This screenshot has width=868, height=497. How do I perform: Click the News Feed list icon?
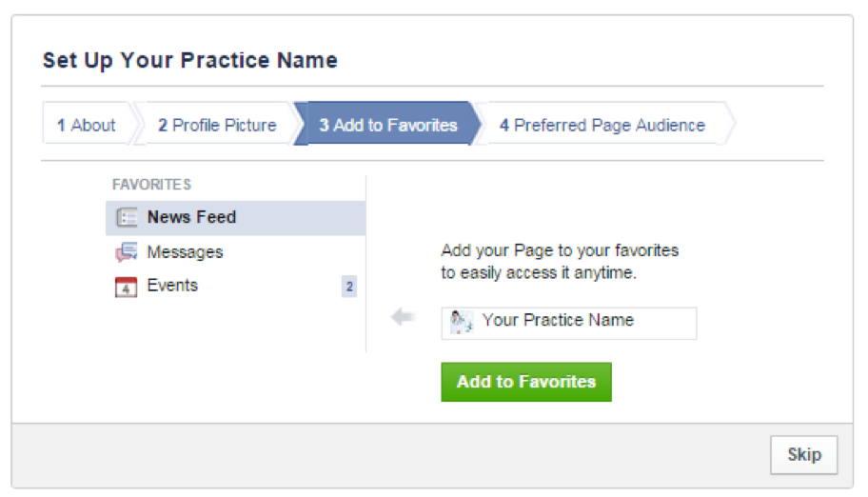click(127, 217)
